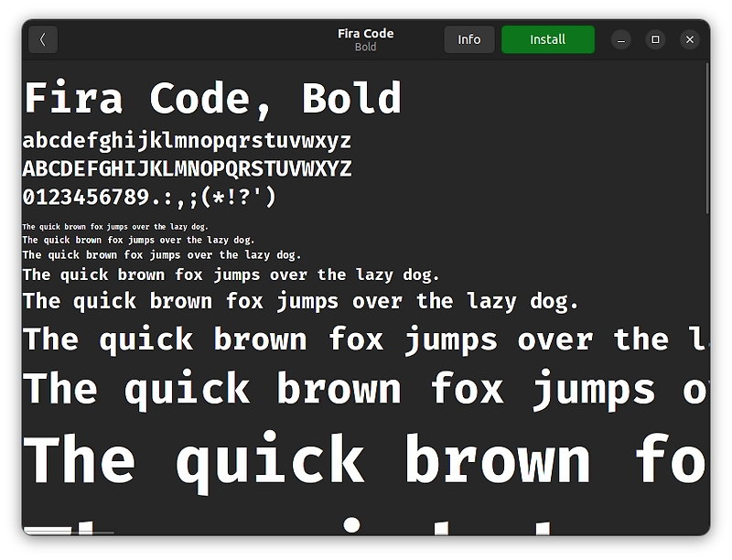This screenshot has height=560, width=732.
Task: Minimize the font viewer window
Action: [621, 39]
